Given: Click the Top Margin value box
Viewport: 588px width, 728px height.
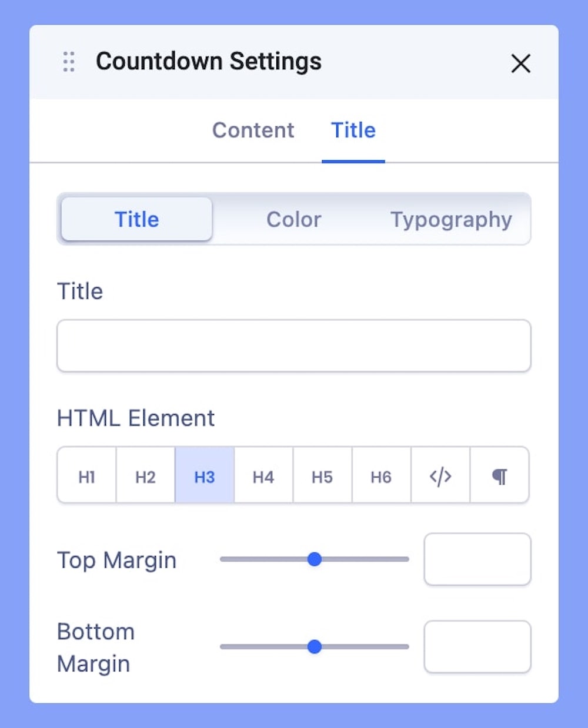Looking at the screenshot, I should point(477,559).
